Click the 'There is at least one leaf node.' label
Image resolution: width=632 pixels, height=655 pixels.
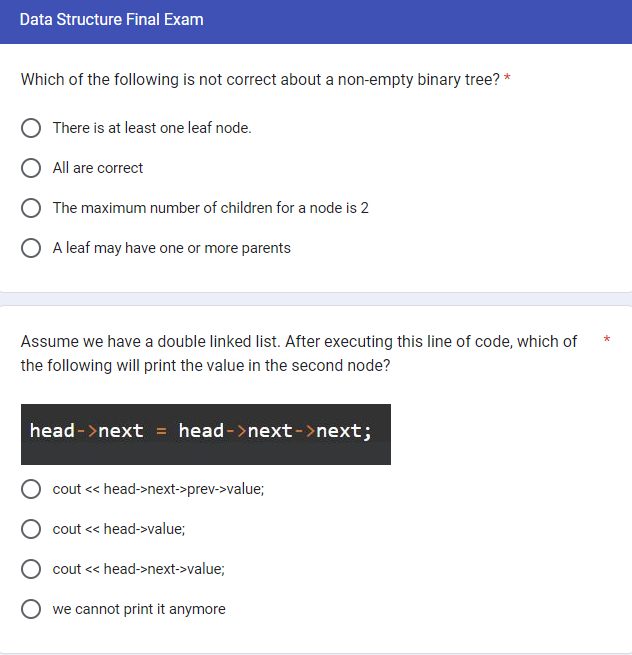click(x=152, y=128)
